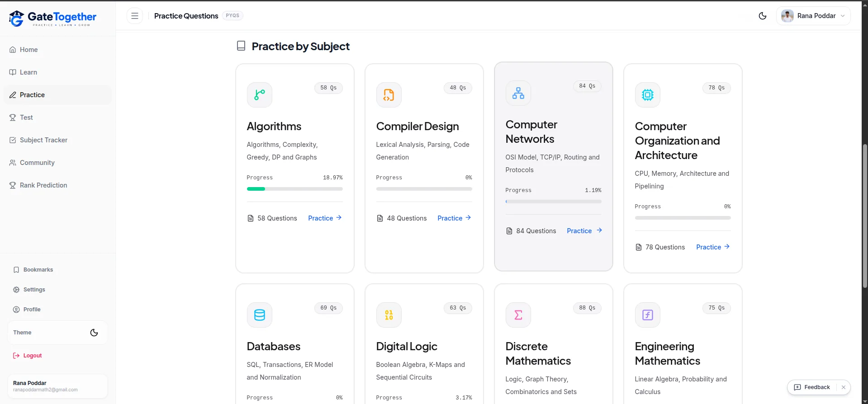This screenshot has width=868, height=404.
Task: Click the Practice by Subject book icon
Action: (241, 46)
